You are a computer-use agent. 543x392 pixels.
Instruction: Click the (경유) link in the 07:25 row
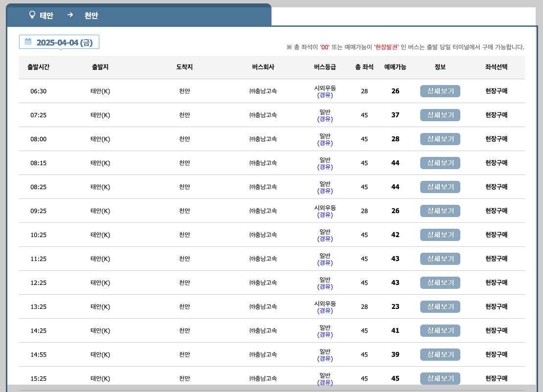pyautogui.click(x=325, y=119)
